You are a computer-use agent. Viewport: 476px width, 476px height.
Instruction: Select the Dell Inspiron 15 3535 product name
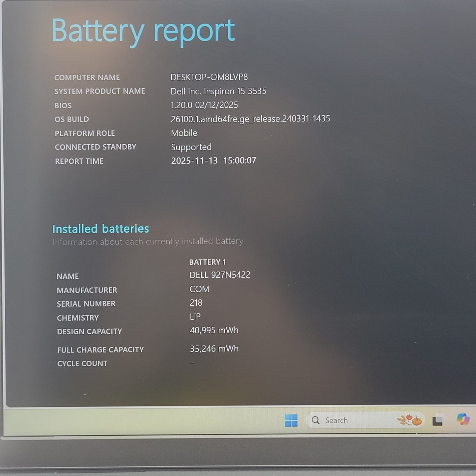(219, 91)
